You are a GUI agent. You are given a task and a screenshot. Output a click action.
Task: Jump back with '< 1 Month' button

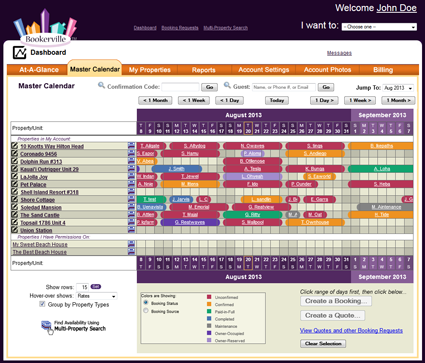pos(155,100)
